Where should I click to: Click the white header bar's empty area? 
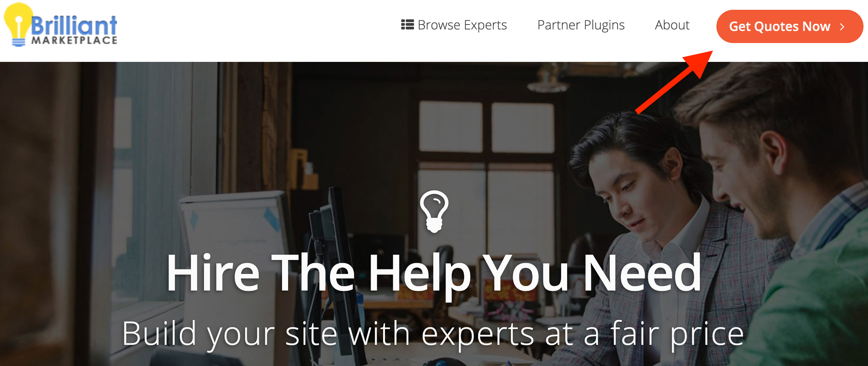[x=256, y=30]
